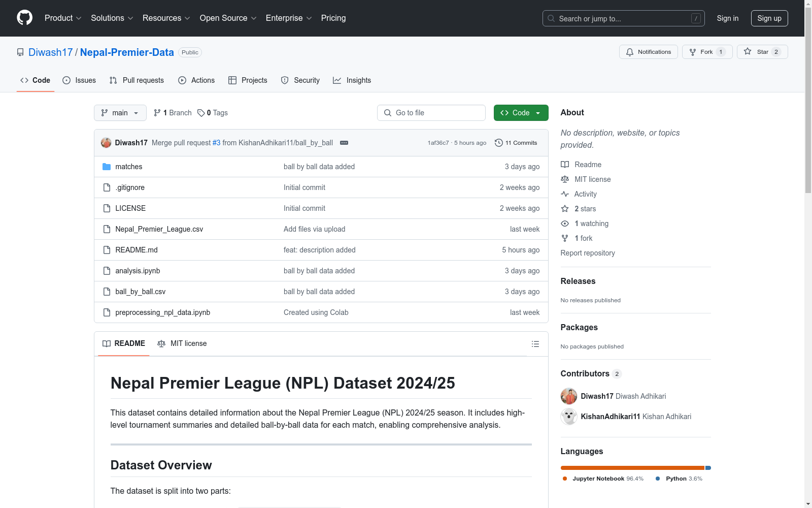
Task: Click inside the Go to file field
Action: pos(431,113)
